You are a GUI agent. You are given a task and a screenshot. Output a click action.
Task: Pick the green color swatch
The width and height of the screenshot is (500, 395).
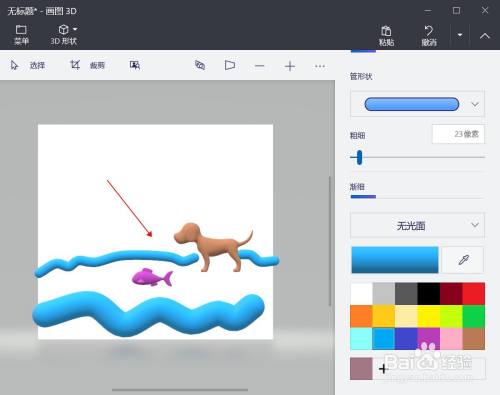(x=474, y=316)
